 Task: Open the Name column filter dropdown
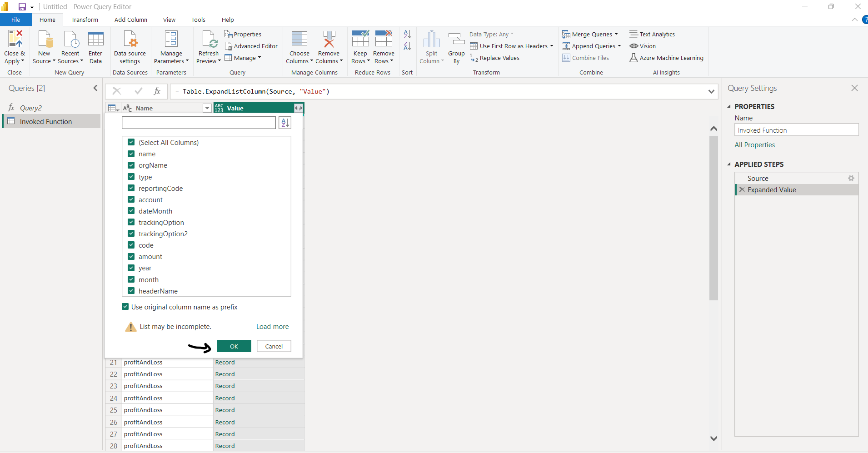point(207,108)
